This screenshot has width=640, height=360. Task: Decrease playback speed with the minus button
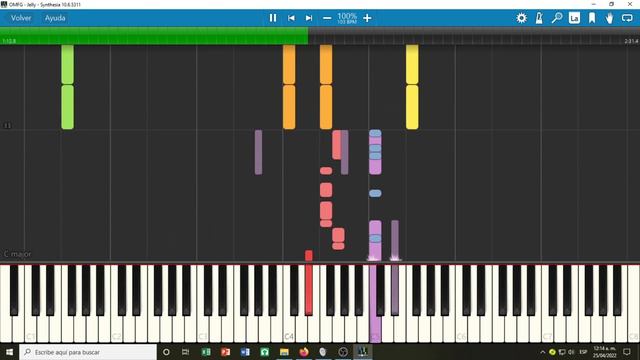point(327,18)
